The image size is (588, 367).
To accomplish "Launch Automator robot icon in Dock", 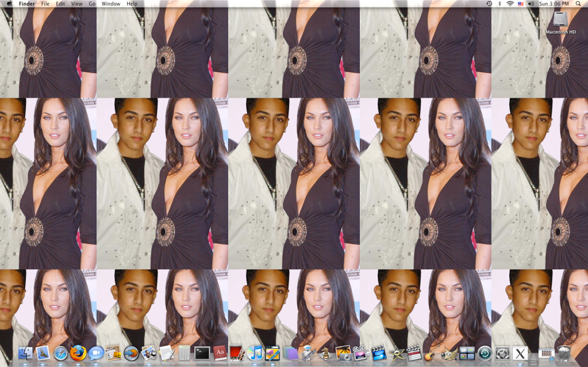I will (x=308, y=353).
